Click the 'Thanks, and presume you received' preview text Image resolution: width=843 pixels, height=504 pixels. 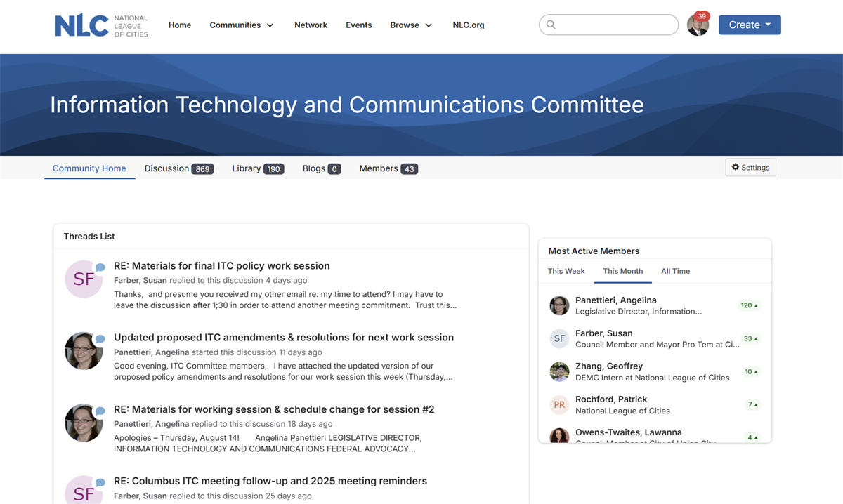(x=285, y=300)
